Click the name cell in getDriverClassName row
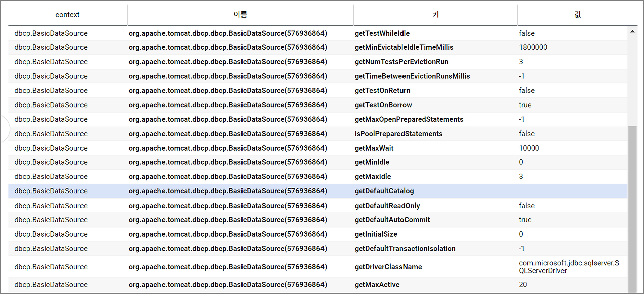Viewport: 644px width, 294px height. point(228,267)
